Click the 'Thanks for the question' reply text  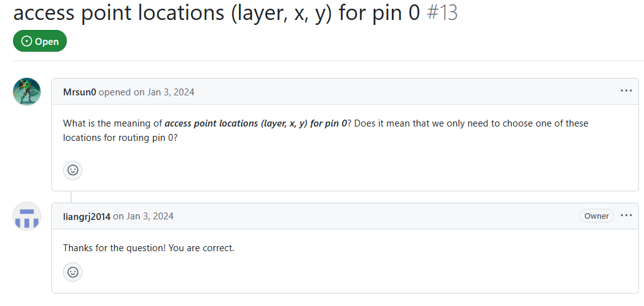[149, 248]
